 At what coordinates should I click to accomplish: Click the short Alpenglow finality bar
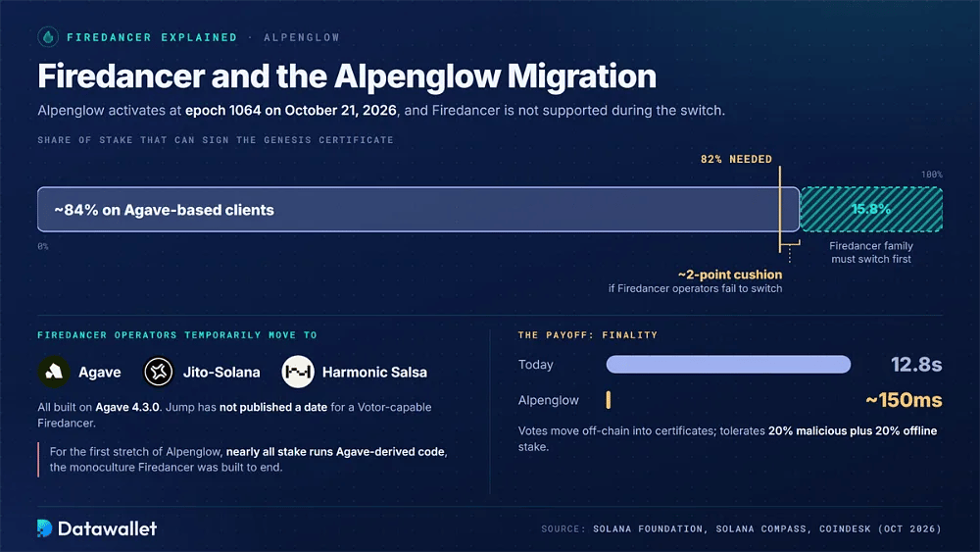[x=609, y=400]
